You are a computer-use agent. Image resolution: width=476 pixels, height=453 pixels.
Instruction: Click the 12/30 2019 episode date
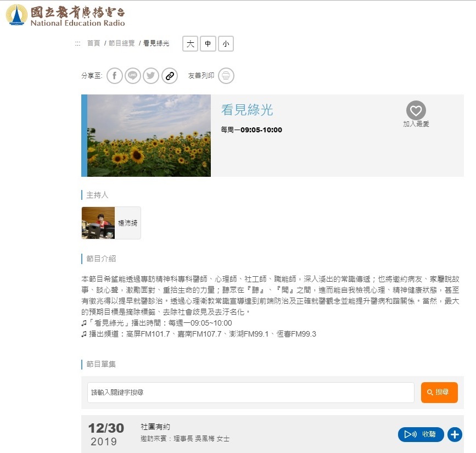(105, 434)
